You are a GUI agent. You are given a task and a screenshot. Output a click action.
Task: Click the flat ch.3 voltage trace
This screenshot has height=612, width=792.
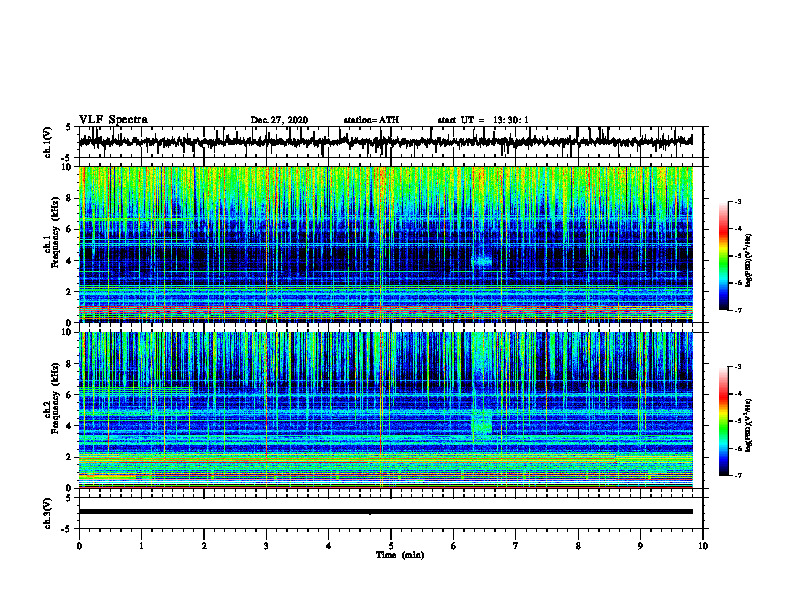click(385, 512)
